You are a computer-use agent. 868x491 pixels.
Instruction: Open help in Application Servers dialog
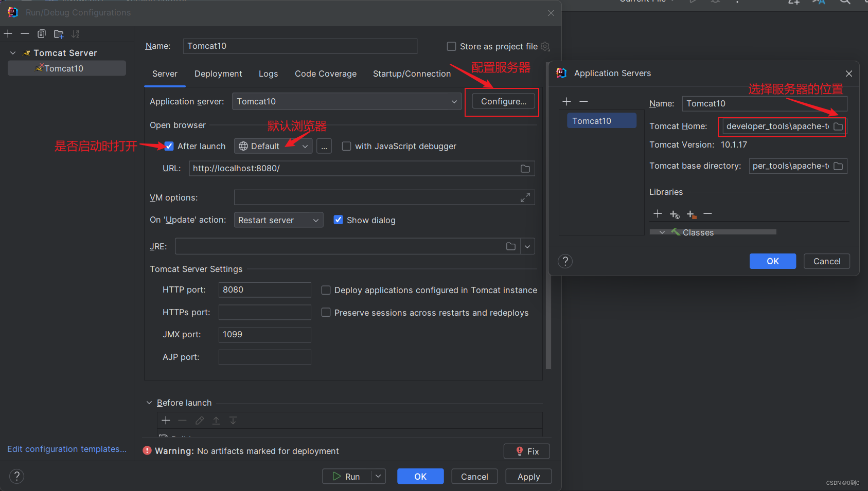(565, 261)
